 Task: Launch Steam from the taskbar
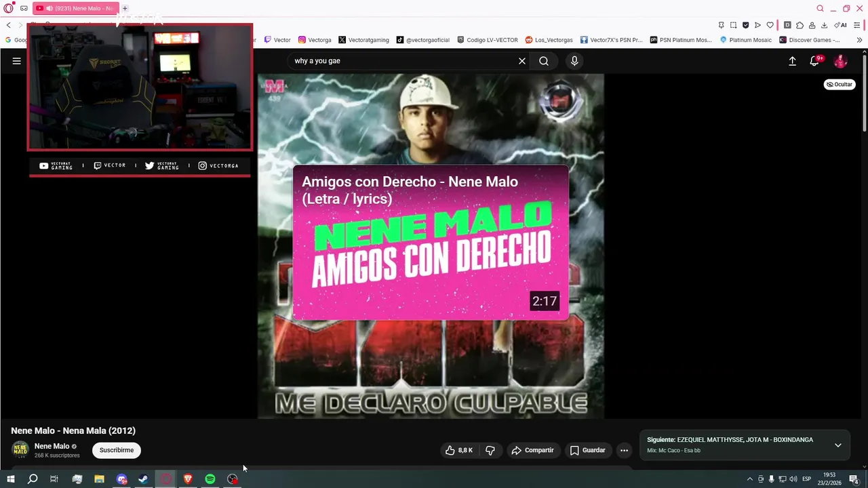(x=143, y=479)
